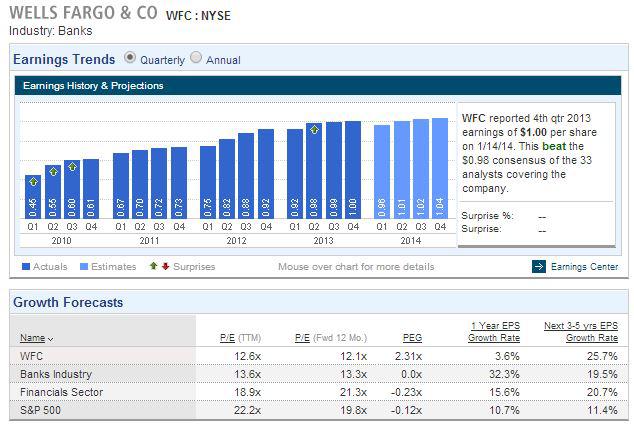Click the Q1 2011 bar showing 0.67
The width and height of the screenshot is (634, 442).
121,186
